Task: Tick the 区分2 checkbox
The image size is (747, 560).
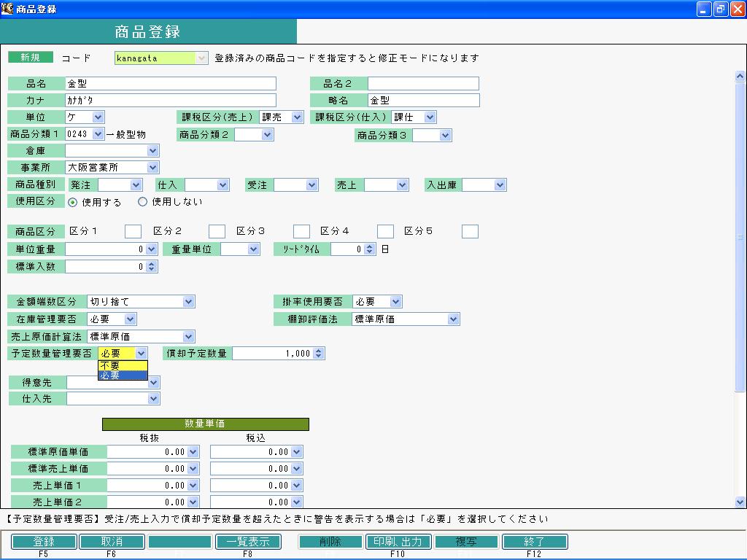Action: click(x=217, y=231)
